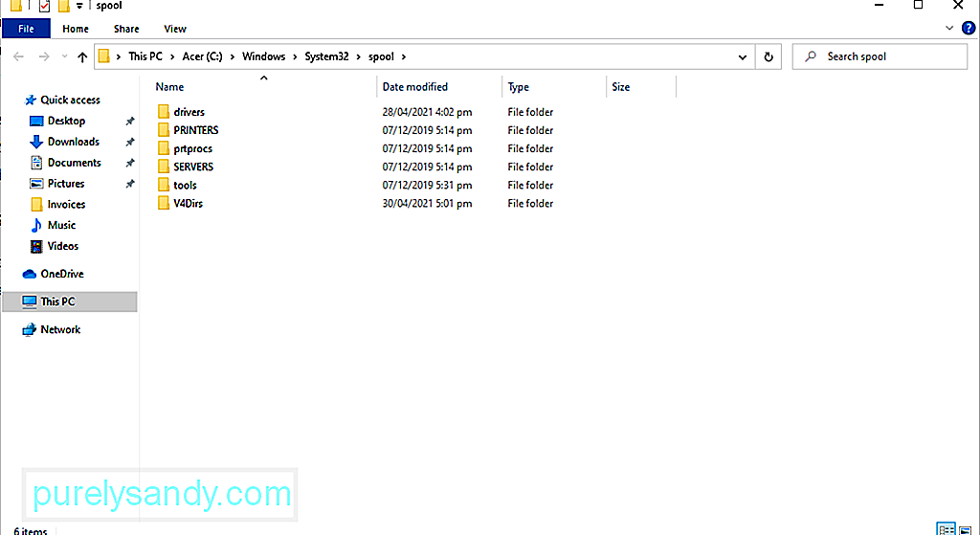Sort by the Type column header
Screen dimensions: 980x535
(518, 87)
